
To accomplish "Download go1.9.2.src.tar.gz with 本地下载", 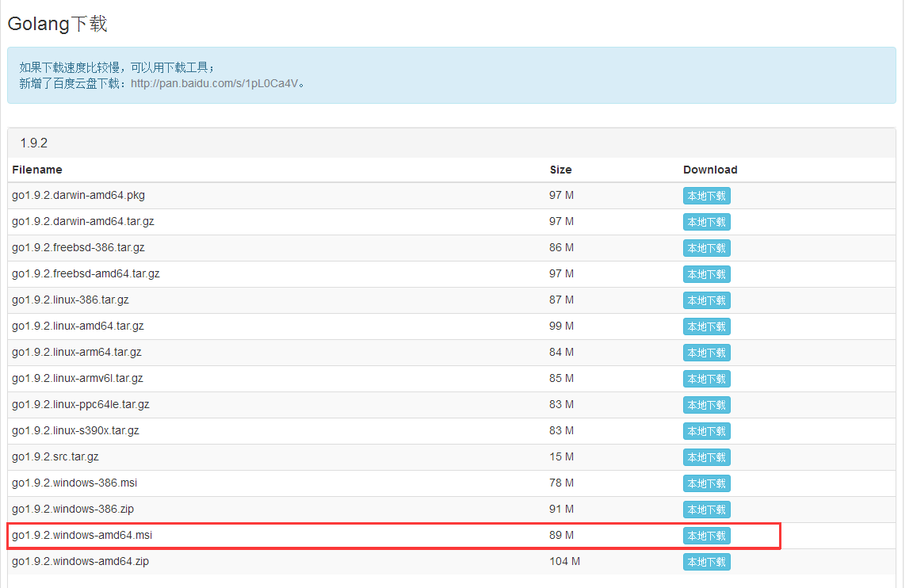I will click(x=706, y=457).
